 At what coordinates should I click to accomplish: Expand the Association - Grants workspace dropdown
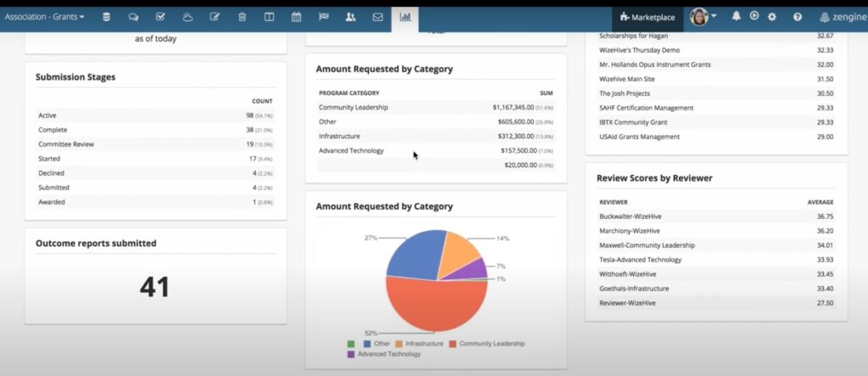point(44,17)
